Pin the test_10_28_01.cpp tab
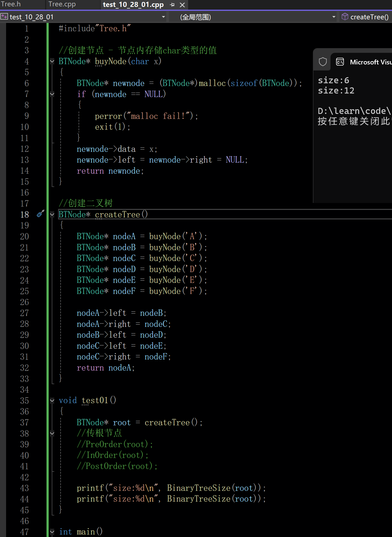Screen dimensions: 392x537 [x=172, y=5]
